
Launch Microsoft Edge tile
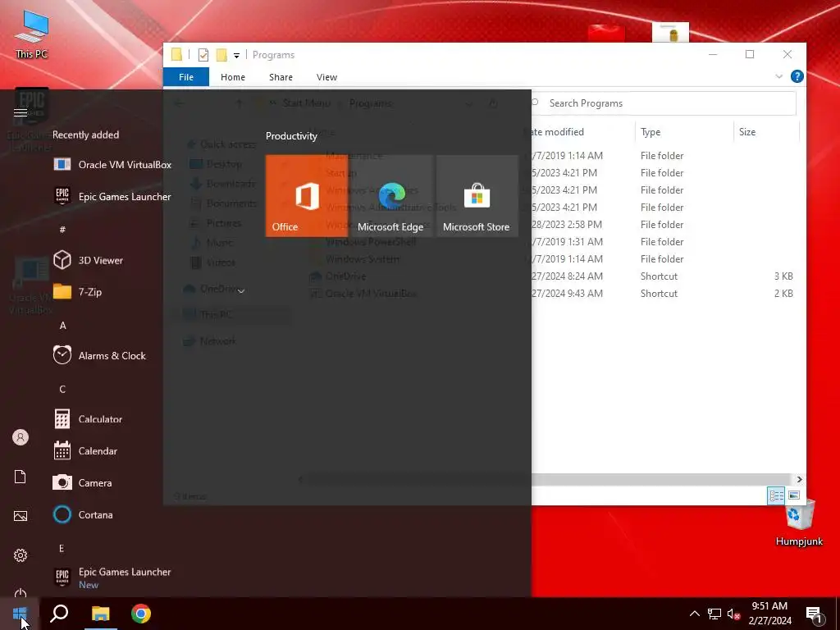(391, 195)
